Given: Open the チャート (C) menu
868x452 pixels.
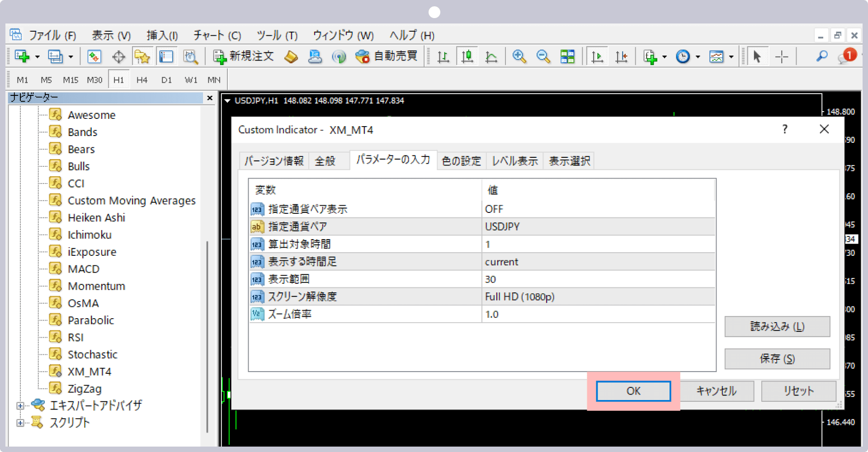Looking at the screenshot, I should [217, 35].
